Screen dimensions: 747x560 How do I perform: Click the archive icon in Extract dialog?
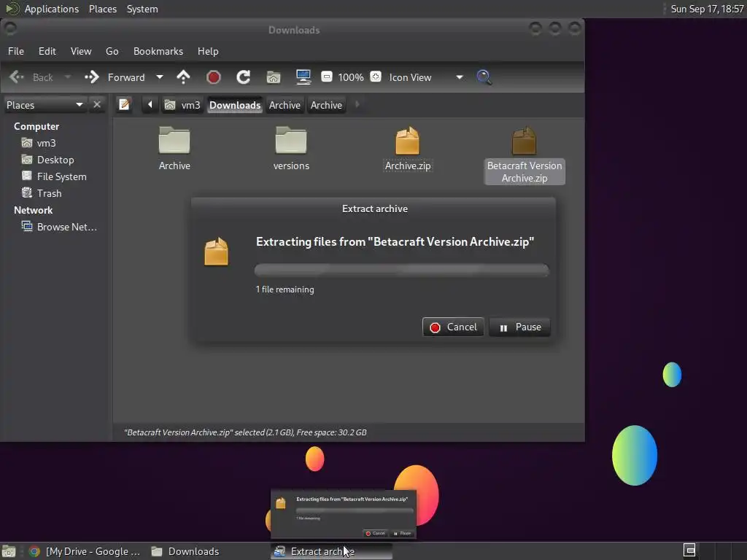click(216, 251)
